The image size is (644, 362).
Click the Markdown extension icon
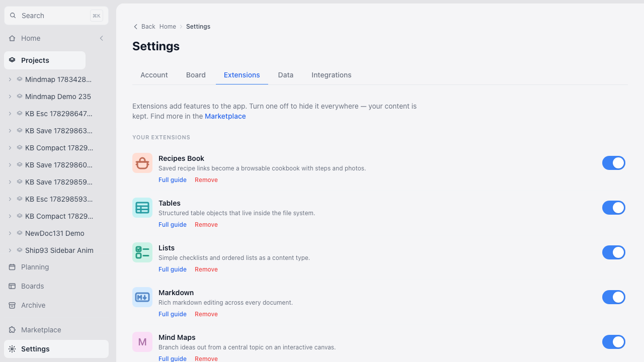point(142,297)
